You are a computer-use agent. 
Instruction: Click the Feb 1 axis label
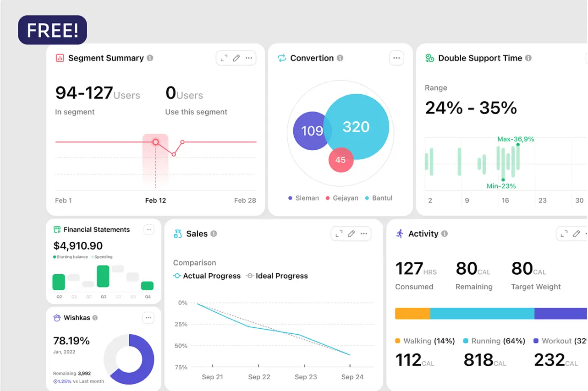click(x=63, y=200)
